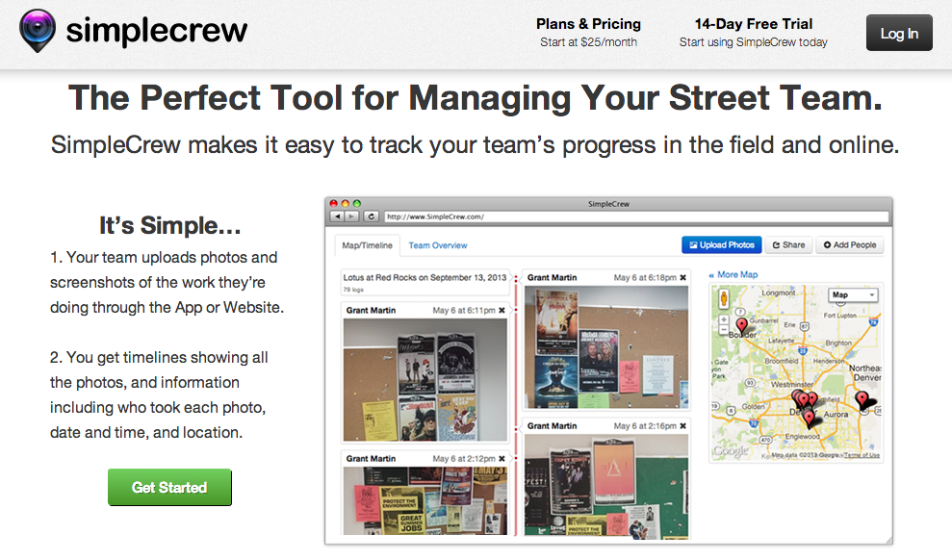952x560 pixels.
Task: Click the Street View pegman icon
Action: (724, 299)
